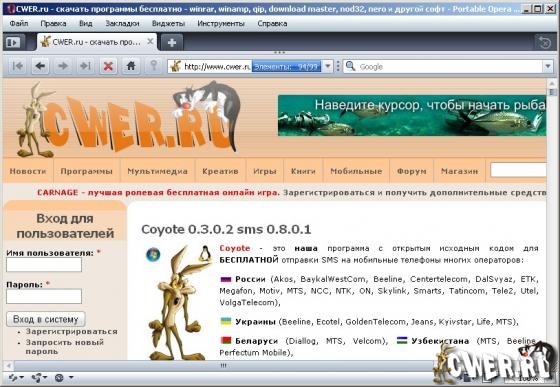The image size is (560, 387).
Task: Click the Forward navigation arrow
Action: pyautogui.click(x=63, y=66)
